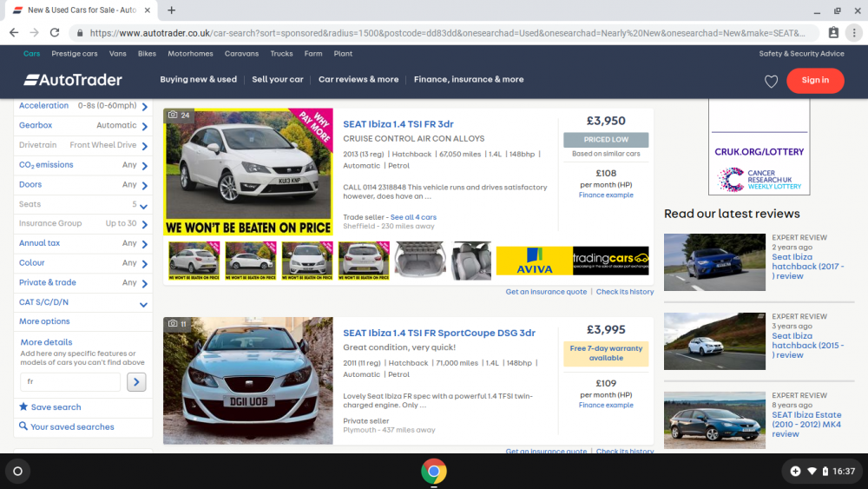Click the browser forward arrow

35,33
